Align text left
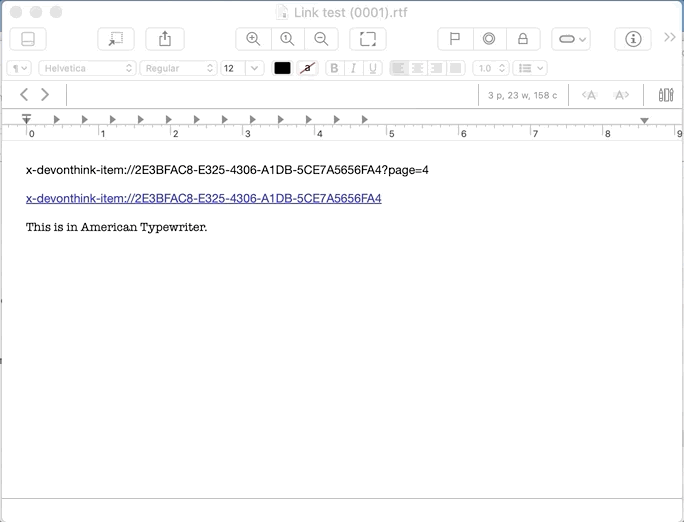This screenshot has width=684, height=522. [x=399, y=68]
